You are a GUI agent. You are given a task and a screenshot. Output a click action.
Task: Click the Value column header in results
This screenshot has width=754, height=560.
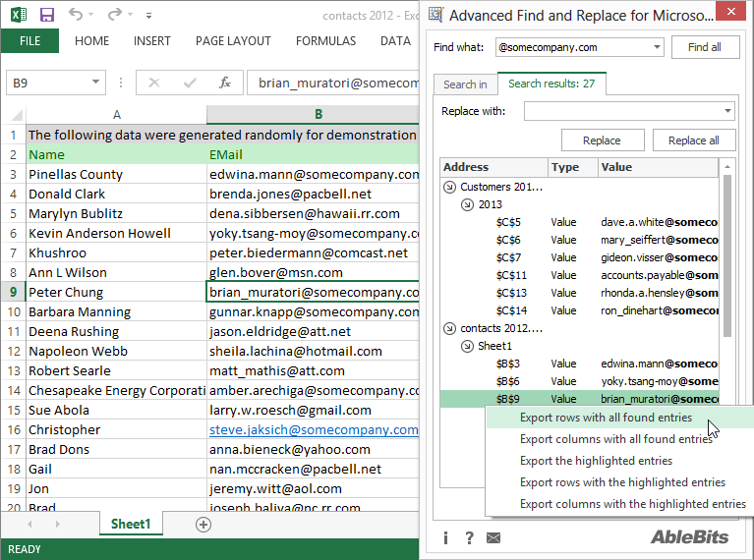coord(659,167)
